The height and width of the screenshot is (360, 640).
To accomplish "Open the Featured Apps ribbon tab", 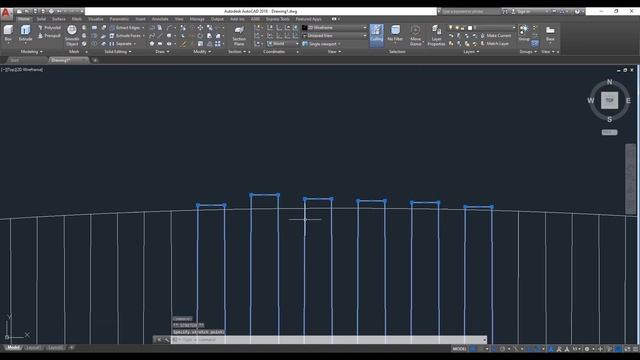I will click(x=309, y=19).
